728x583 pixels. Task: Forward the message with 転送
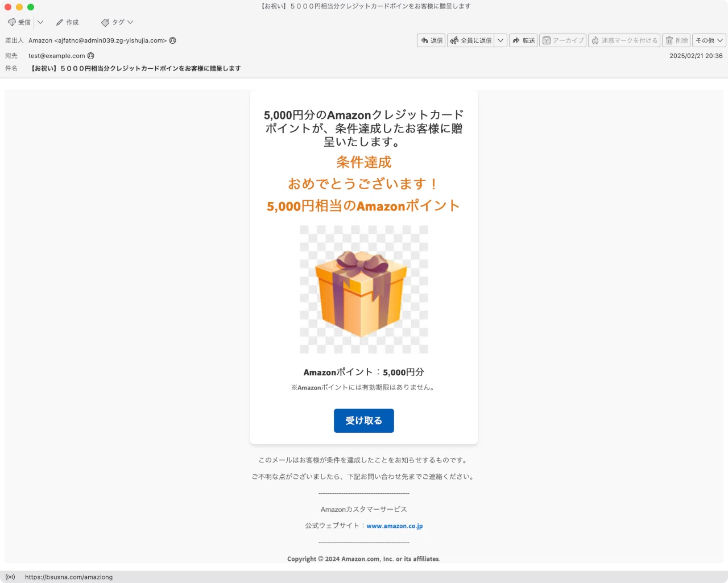point(523,40)
